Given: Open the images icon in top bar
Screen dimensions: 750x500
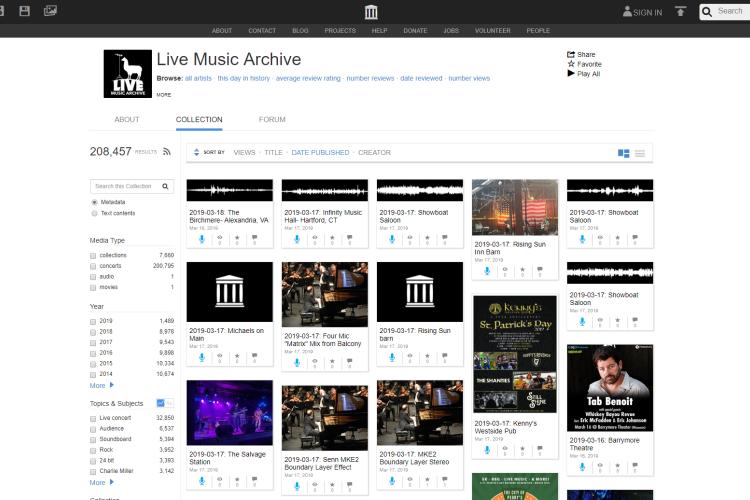Looking at the screenshot, I should tap(50, 11).
